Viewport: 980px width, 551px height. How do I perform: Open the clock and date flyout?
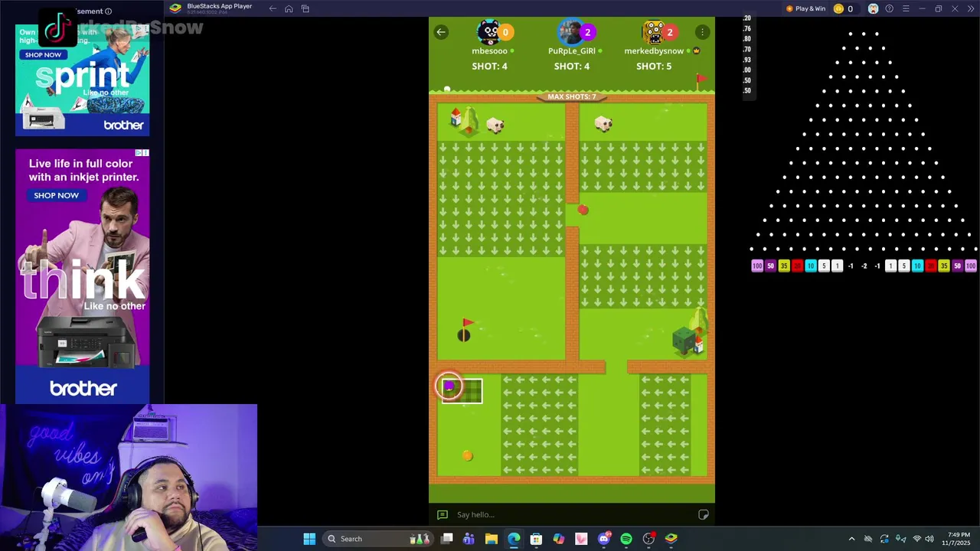point(957,539)
